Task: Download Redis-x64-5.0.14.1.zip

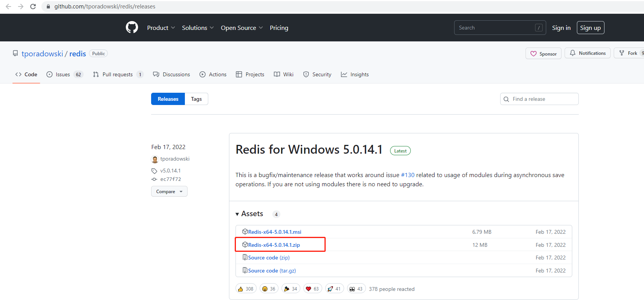Action: (274, 245)
